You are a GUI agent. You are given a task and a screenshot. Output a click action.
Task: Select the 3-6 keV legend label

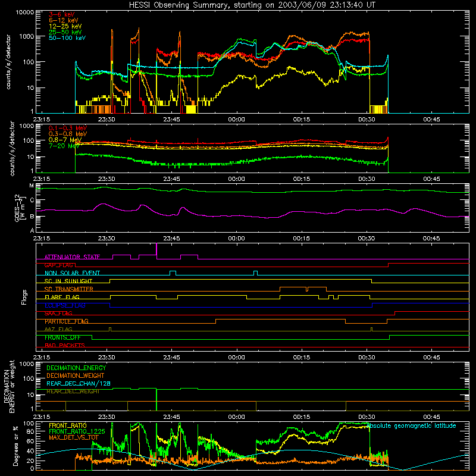click(62, 14)
